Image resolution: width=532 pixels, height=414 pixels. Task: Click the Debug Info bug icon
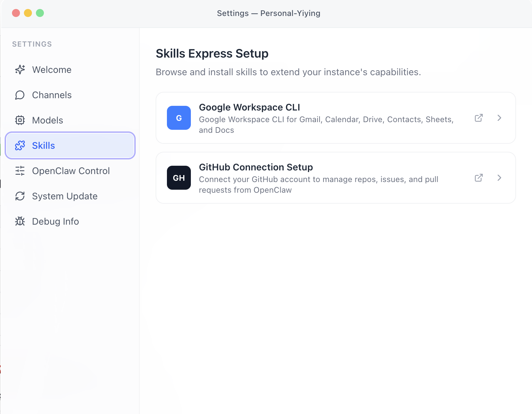pos(20,221)
